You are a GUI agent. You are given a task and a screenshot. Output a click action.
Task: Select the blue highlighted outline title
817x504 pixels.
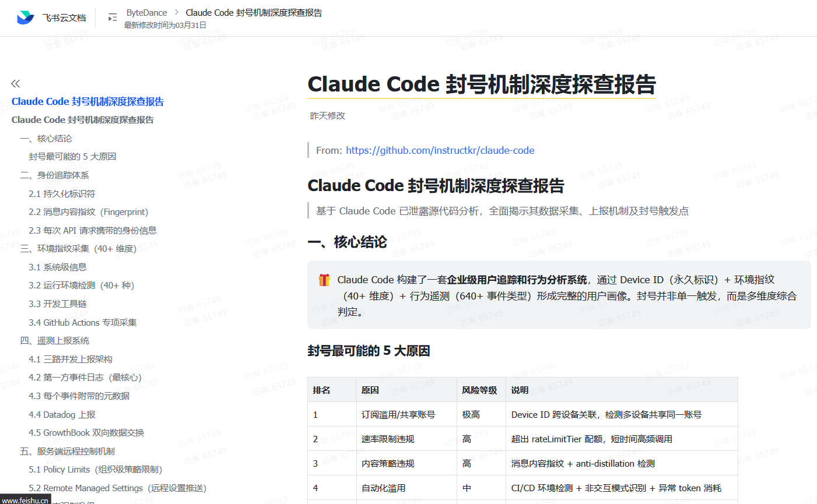(87, 101)
